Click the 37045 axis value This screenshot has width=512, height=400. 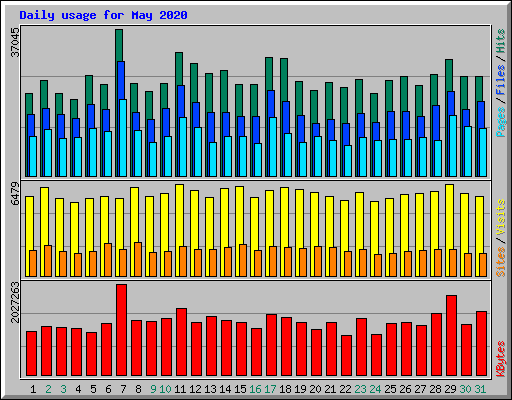pyautogui.click(x=15, y=42)
